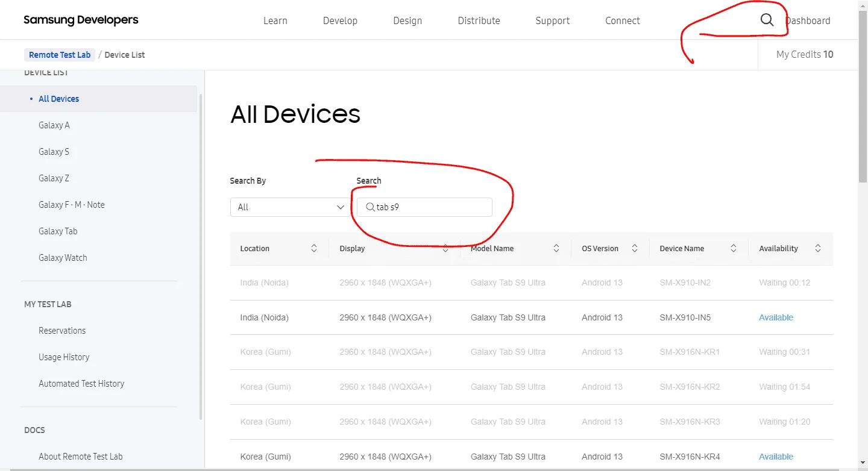Sort by Display column arrows
The height and width of the screenshot is (471, 868).
(445, 248)
